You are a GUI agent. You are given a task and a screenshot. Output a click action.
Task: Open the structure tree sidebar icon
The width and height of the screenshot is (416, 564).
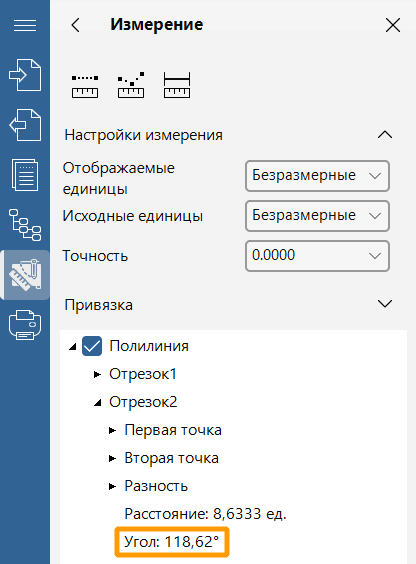(25, 225)
